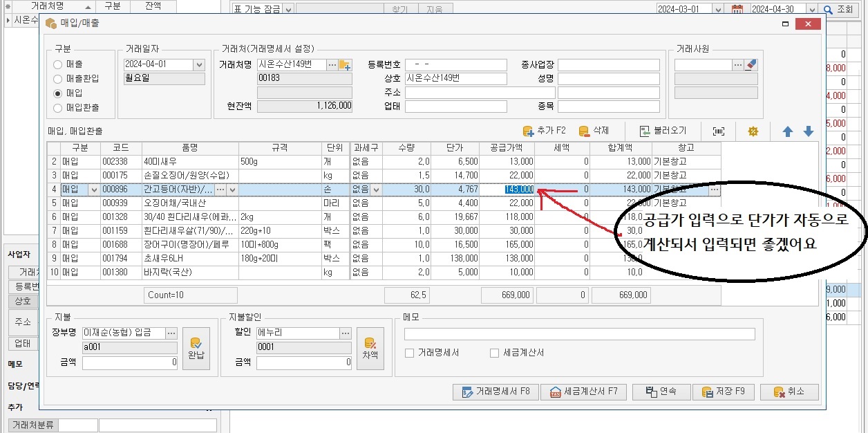Click the 메모 text input field
Screen dimensions: 868x433
[x=579, y=334]
